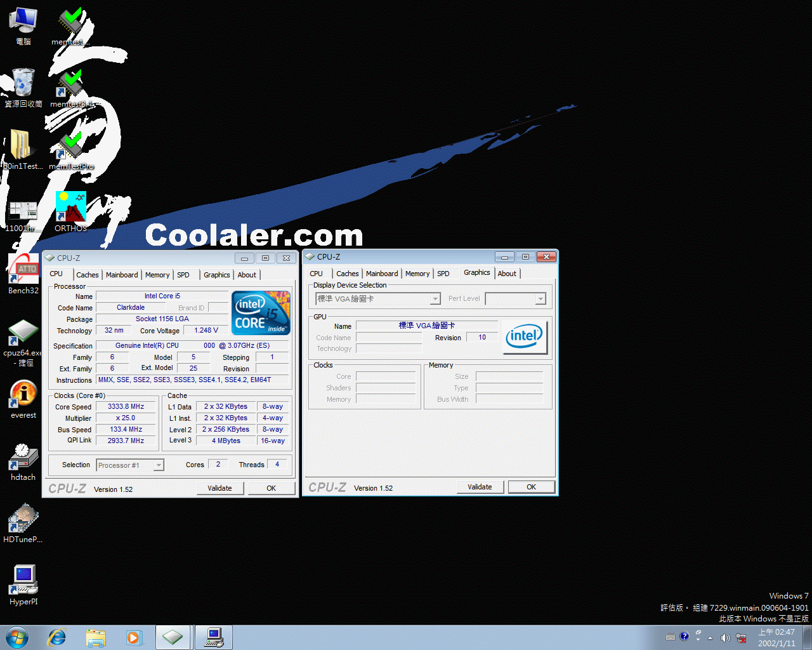
Task: Click the Code Name value Clarkdale
Action: 131,307
